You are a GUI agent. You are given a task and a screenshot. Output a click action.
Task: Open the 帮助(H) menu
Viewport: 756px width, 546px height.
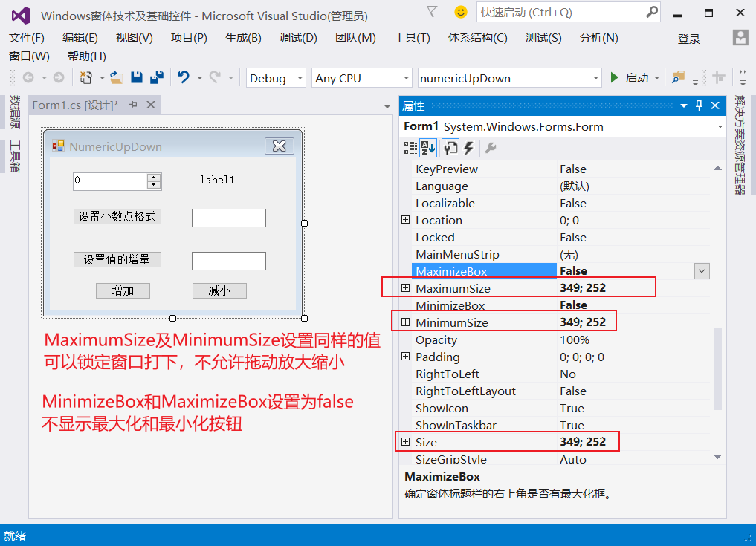pos(87,56)
